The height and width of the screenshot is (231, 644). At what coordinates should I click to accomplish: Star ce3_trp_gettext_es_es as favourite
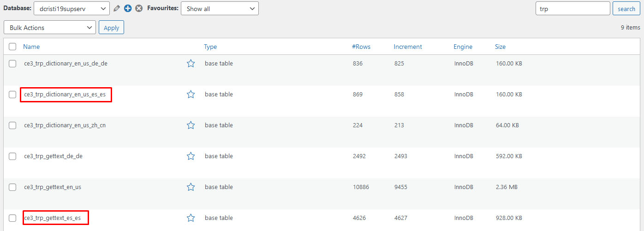pyautogui.click(x=191, y=218)
